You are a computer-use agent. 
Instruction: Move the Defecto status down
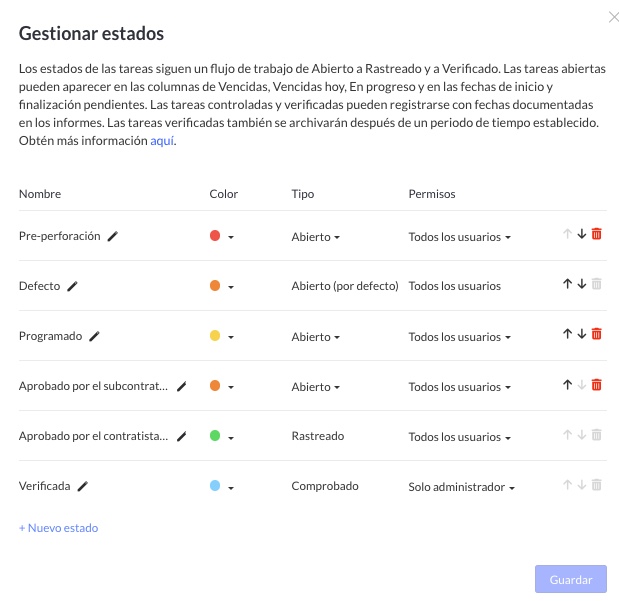pyautogui.click(x=581, y=284)
